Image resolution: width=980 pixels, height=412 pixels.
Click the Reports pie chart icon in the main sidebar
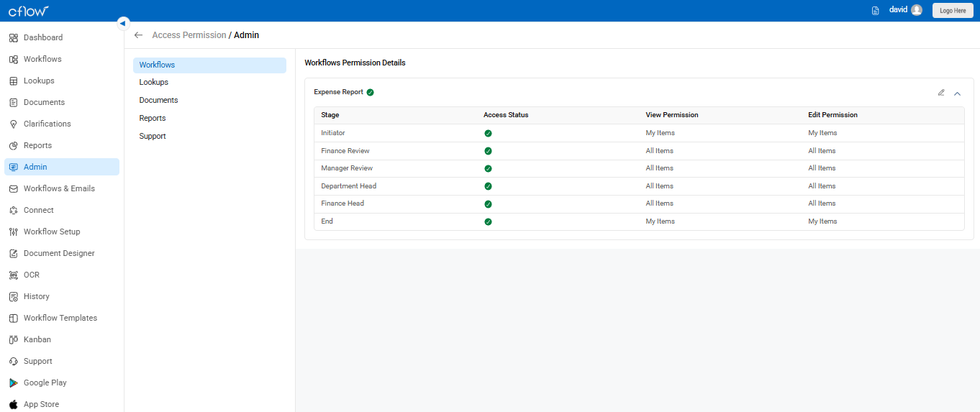coord(14,145)
